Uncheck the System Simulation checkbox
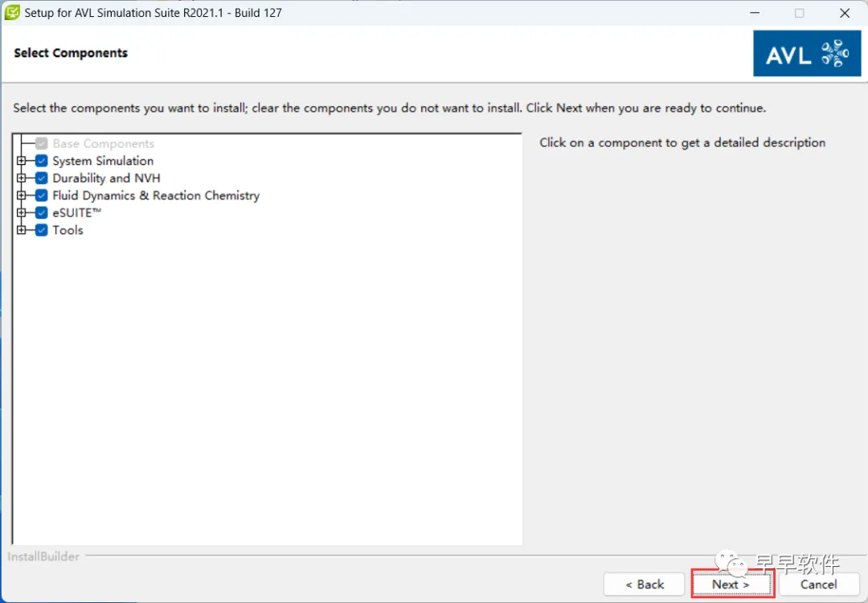Screen dimensions: 868x603 pos(42,161)
